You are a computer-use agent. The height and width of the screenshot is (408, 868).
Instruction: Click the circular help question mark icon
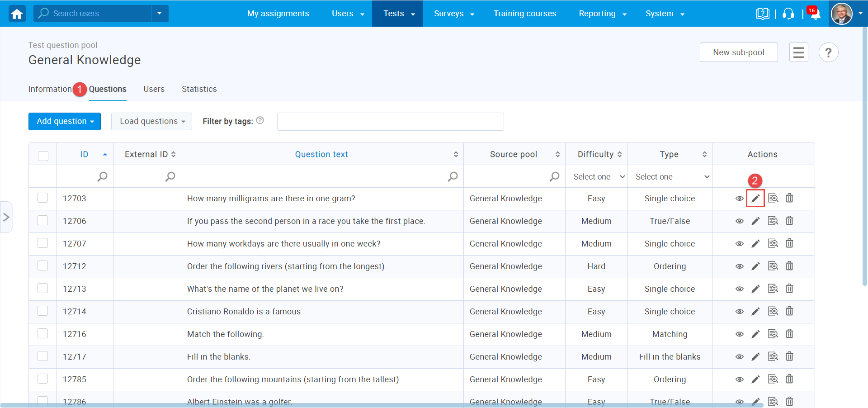tap(829, 52)
